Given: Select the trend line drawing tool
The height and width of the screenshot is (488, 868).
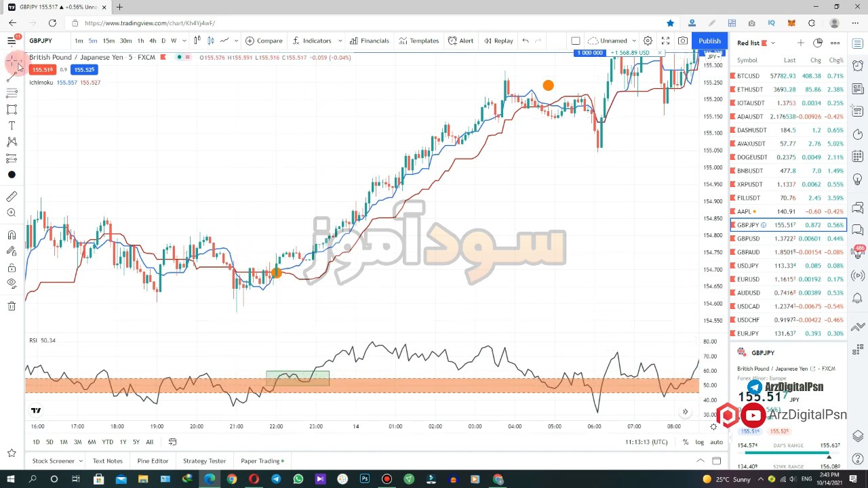Looking at the screenshot, I should tap(12, 78).
